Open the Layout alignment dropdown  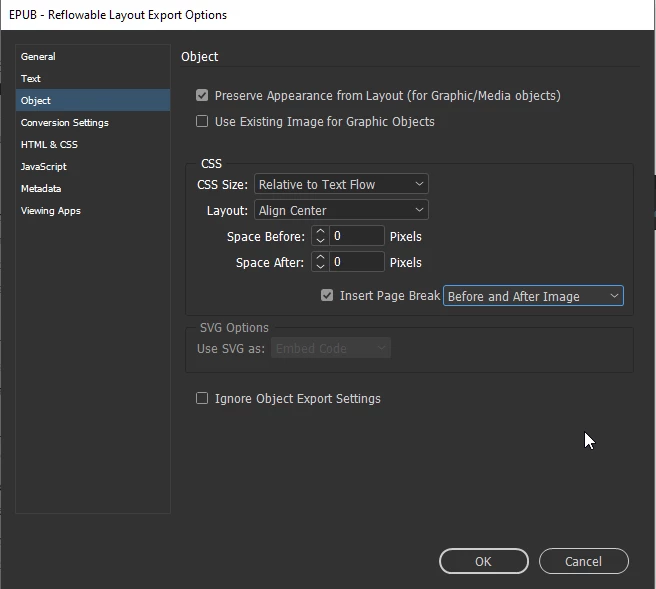coord(341,210)
